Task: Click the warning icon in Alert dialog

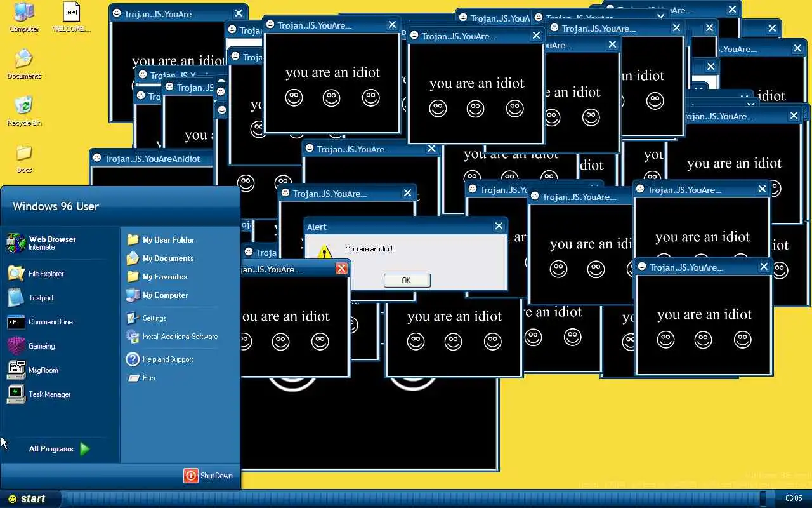Action: pos(324,253)
